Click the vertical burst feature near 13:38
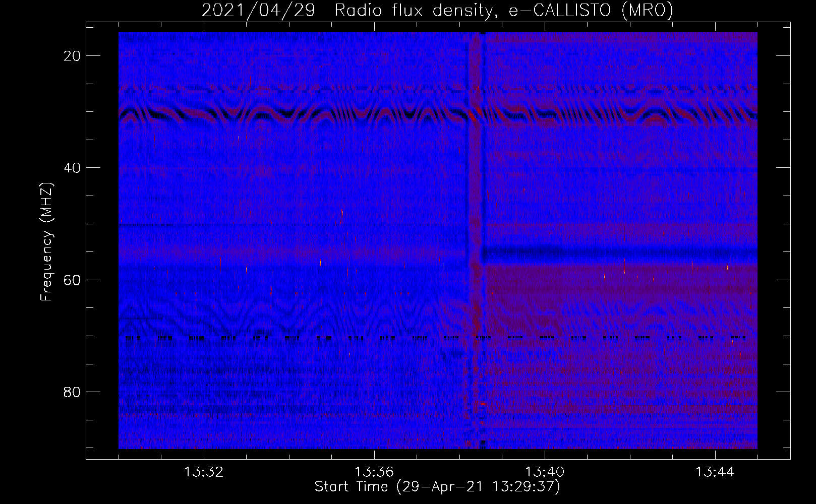The width and height of the screenshot is (816, 504). point(476,240)
